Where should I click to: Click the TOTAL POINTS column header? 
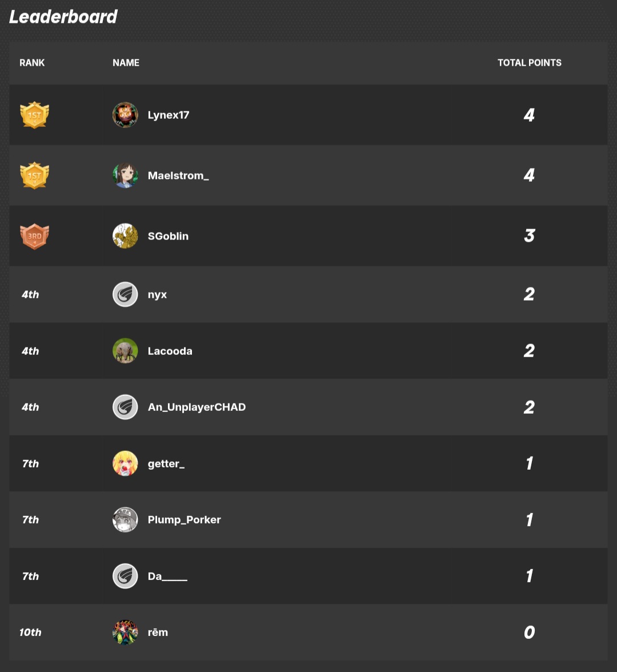point(530,63)
